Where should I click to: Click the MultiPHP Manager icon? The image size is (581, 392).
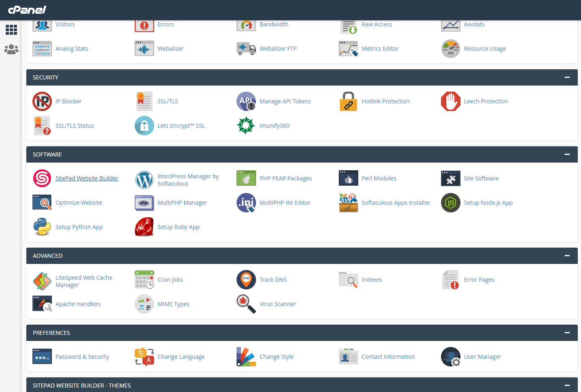point(144,203)
